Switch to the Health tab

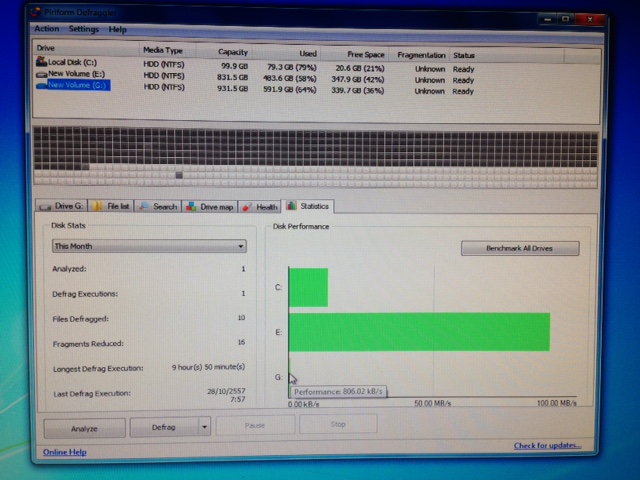click(260, 207)
